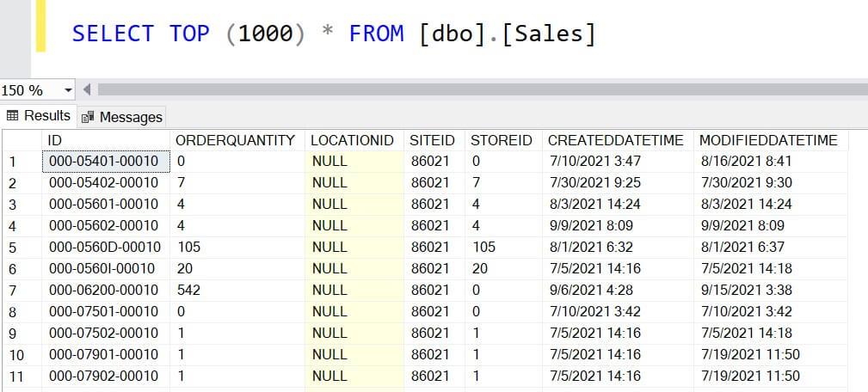Select row 11 by its row number

tap(15, 377)
